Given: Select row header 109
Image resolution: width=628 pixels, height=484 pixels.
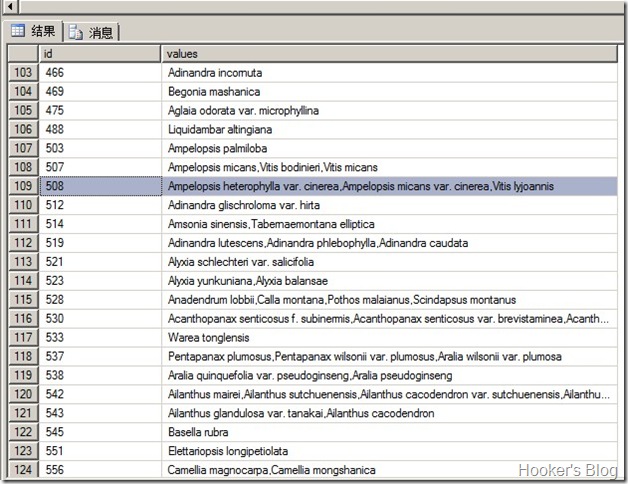Looking at the screenshot, I should coord(22,186).
